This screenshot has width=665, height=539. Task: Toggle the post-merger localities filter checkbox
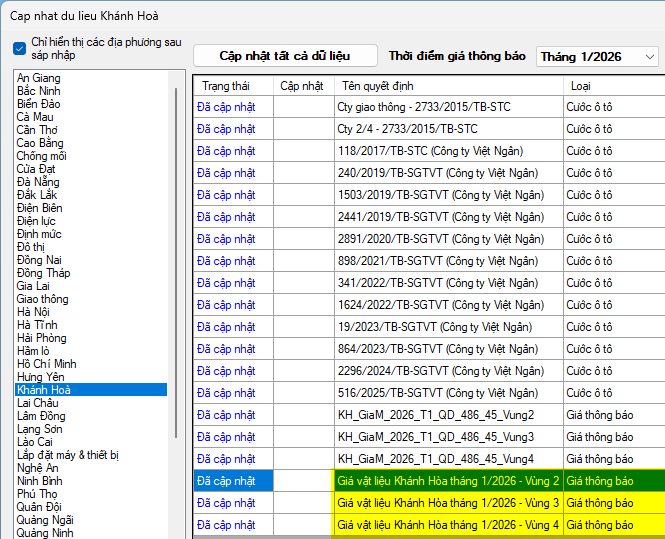(20, 49)
